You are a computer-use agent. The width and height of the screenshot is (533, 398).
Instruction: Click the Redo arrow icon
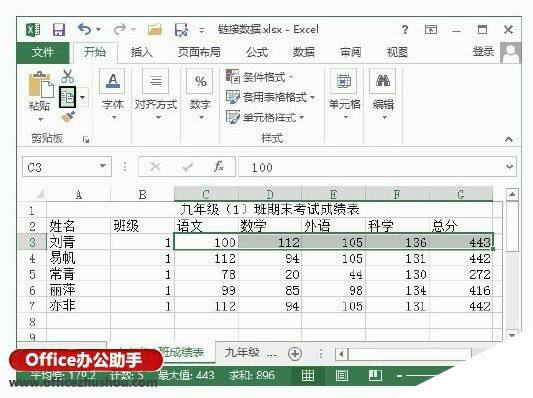120,30
